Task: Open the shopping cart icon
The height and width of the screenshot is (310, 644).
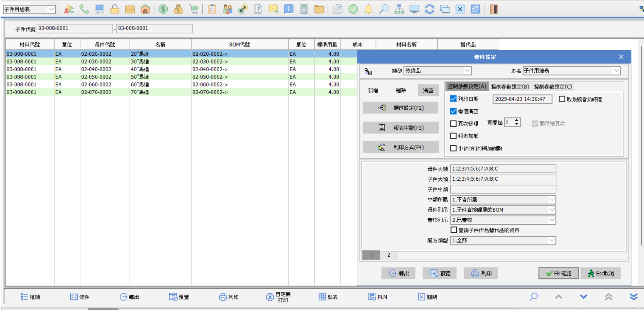Action: [x=194, y=9]
